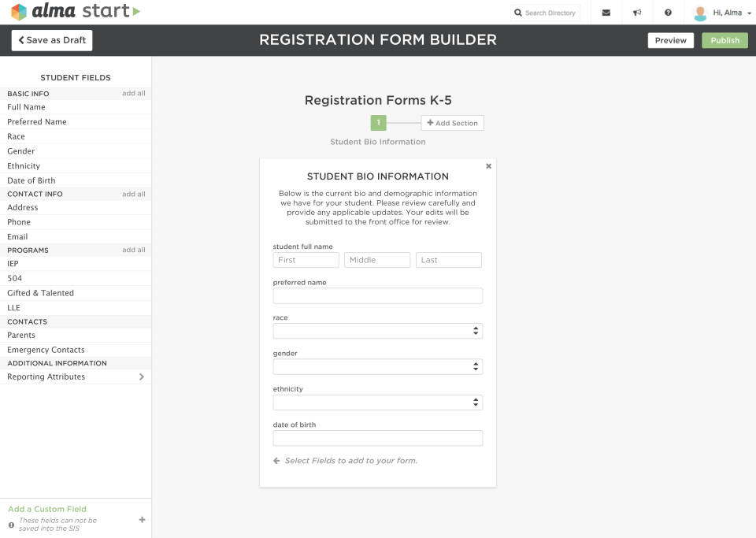The width and height of the screenshot is (756, 538).
Task: Open the ethnicity dropdown
Action: point(377,403)
